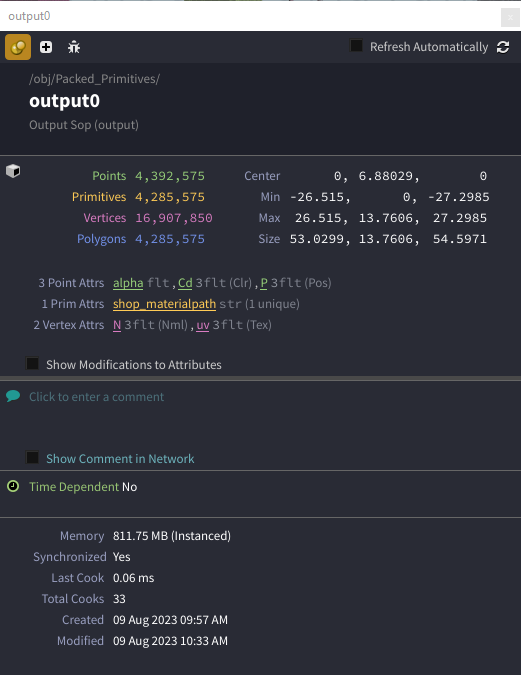Screen dimensions: 521x675
Task: Click the teal comment bubble icon
Action: [13, 396]
